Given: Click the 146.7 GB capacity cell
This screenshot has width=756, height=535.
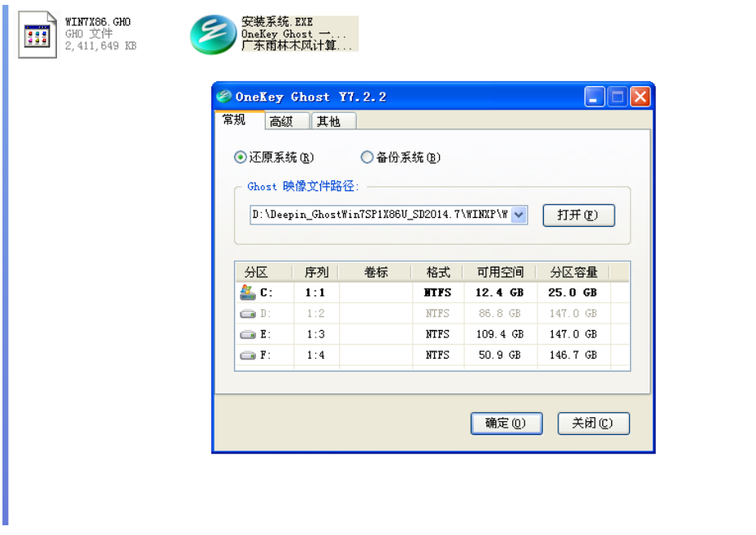Looking at the screenshot, I should pyautogui.click(x=573, y=355).
